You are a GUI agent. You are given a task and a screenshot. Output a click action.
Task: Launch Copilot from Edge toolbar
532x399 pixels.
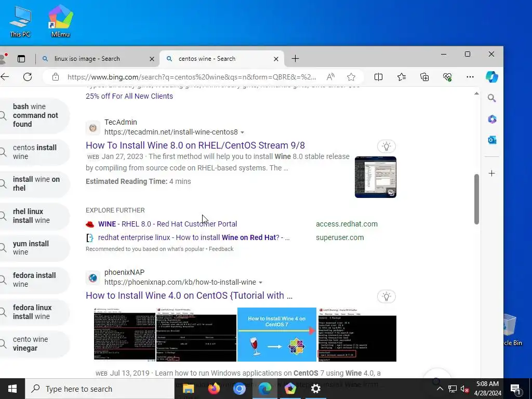[x=491, y=77]
